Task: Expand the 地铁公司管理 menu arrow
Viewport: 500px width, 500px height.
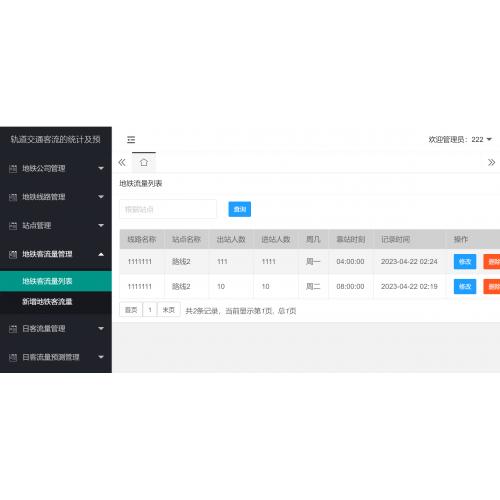Action: coord(101,168)
